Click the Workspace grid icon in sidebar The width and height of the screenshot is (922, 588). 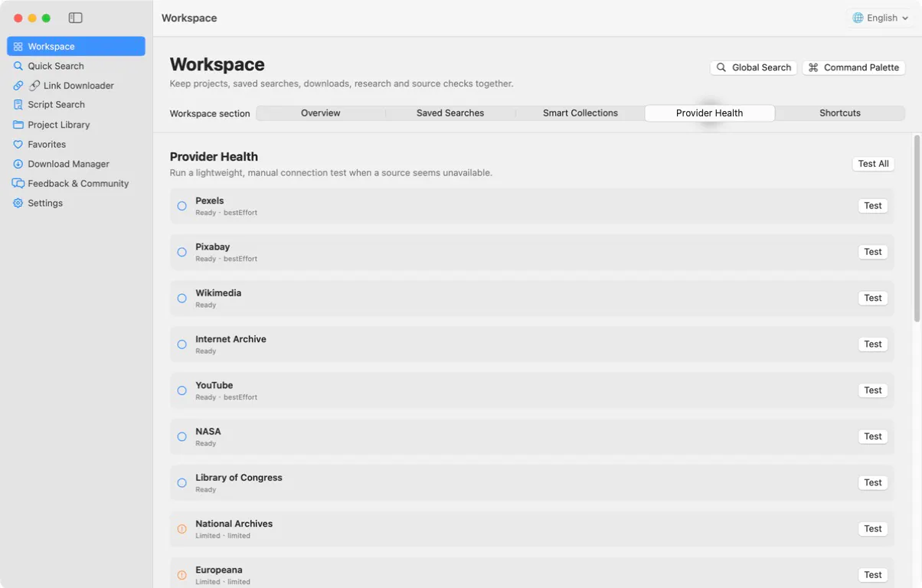point(18,47)
